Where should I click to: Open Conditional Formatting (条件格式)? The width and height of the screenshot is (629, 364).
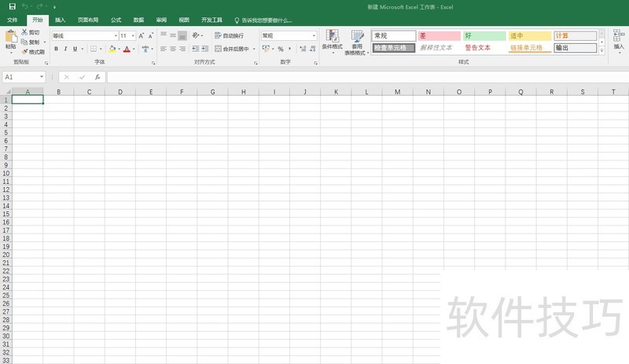332,42
